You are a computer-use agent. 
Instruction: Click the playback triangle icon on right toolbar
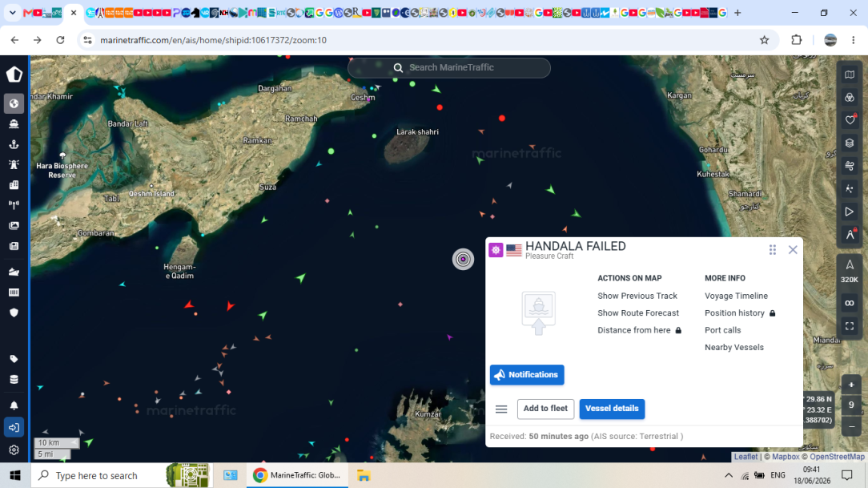[x=849, y=212]
